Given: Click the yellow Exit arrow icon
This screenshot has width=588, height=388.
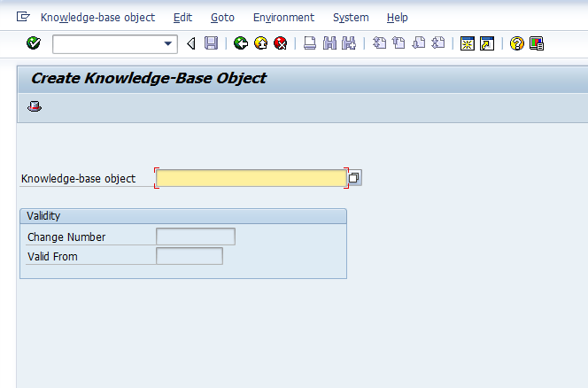Looking at the screenshot, I should [x=260, y=43].
